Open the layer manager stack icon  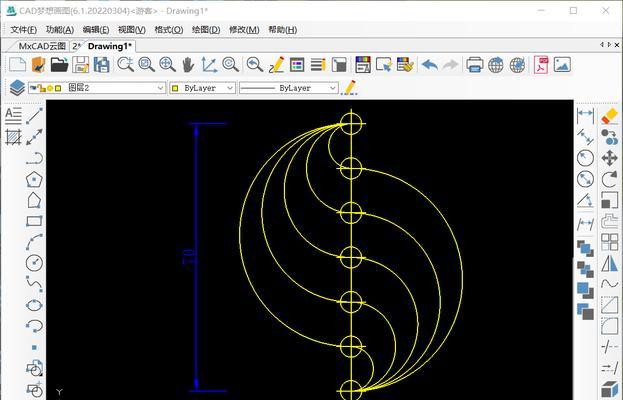(x=17, y=88)
